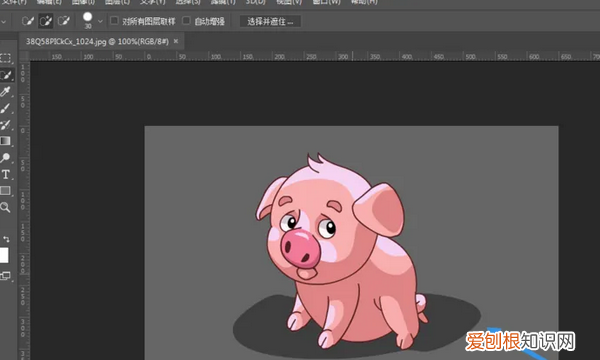Switch to the 38Q58PICkCx_1024.jpg document tab

(x=97, y=41)
